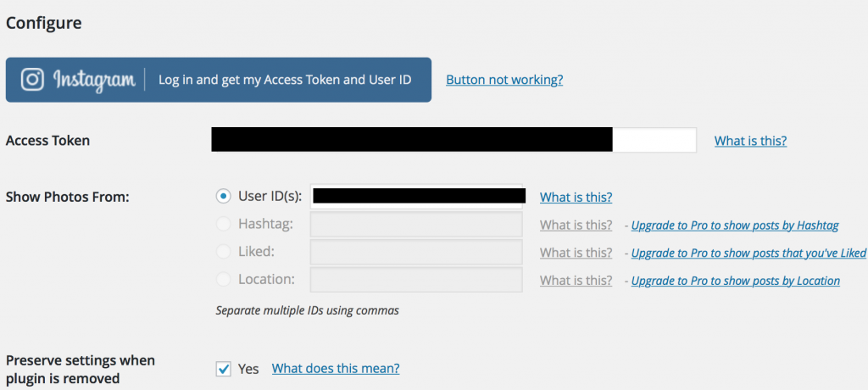Viewport: 868px width, 390px height.
Task: Click the Hashtag input field
Action: coord(416,225)
